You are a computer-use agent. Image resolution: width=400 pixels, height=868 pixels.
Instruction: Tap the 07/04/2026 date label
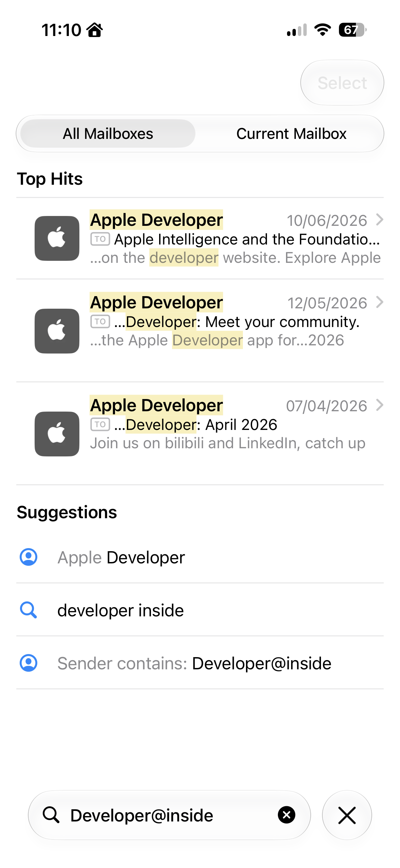(x=327, y=406)
